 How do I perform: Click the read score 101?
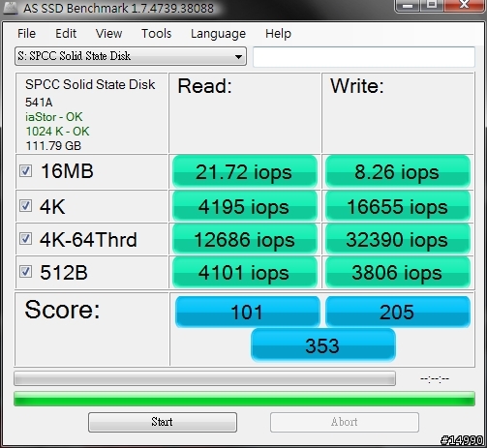[247, 312]
